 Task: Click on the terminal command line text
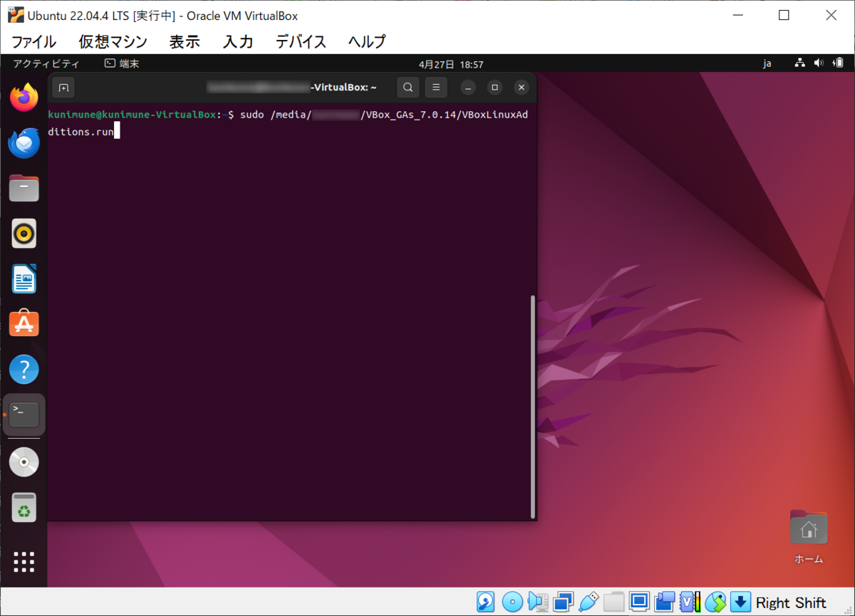(x=288, y=122)
